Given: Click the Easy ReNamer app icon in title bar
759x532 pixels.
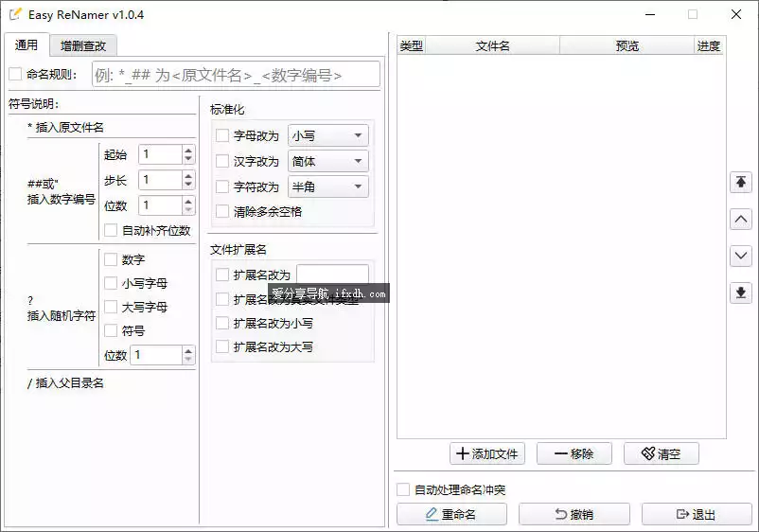Looking at the screenshot, I should point(15,14).
